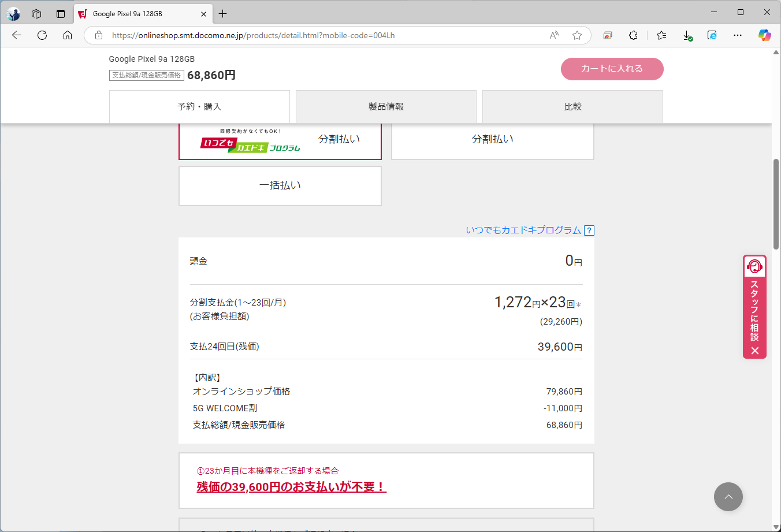Open the 残価の39,600円のお支払いが不要！ link
The height and width of the screenshot is (532, 781).
(x=292, y=487)
